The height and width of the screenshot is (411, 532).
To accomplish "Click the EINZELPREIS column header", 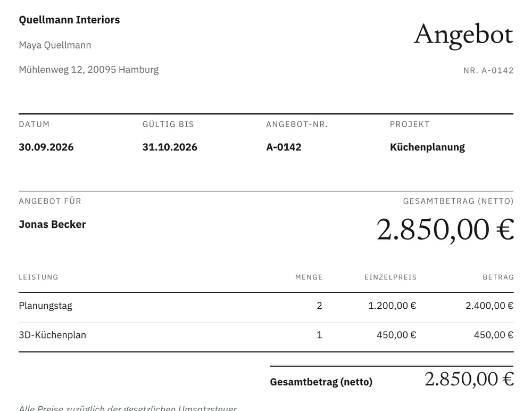I will (x=390, y=277).
